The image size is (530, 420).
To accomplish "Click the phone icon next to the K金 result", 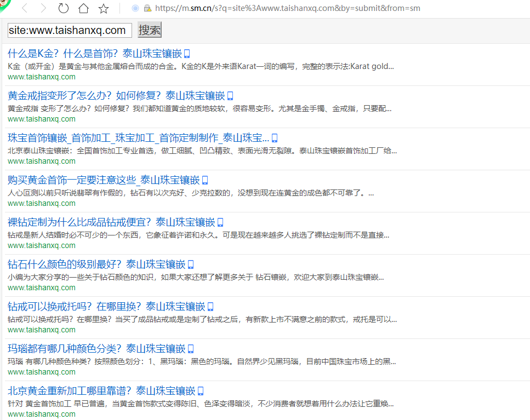I will click(187, 53).
